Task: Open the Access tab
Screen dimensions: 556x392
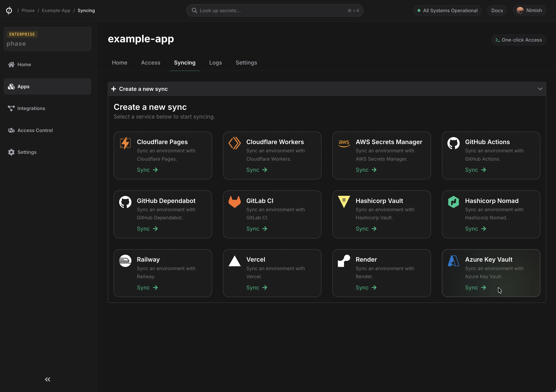Action: point(150,62)
